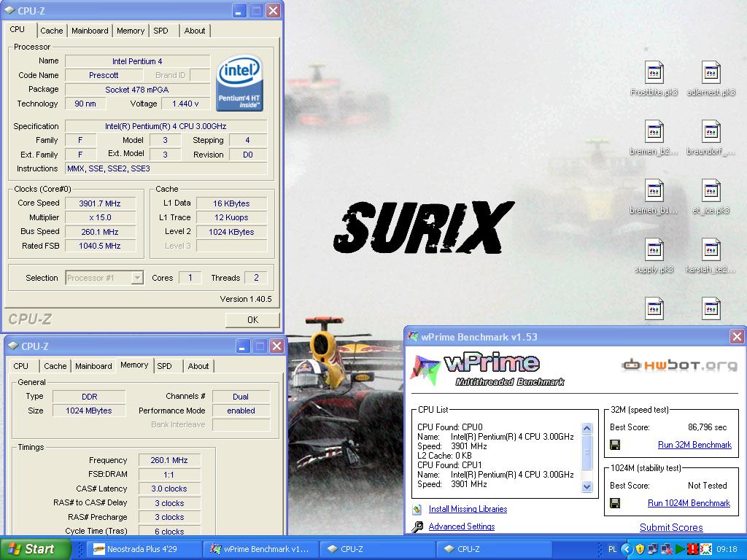Click the Code Name value Prescott

(x=104, y=75)
